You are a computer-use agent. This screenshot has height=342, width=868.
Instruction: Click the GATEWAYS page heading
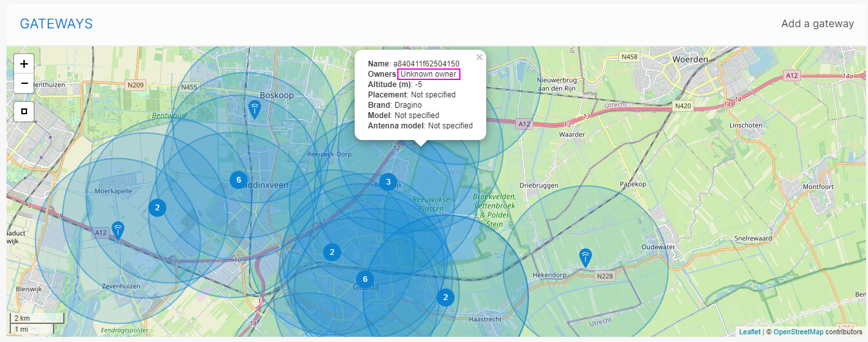pyautogui.click(x=56, y=24)
